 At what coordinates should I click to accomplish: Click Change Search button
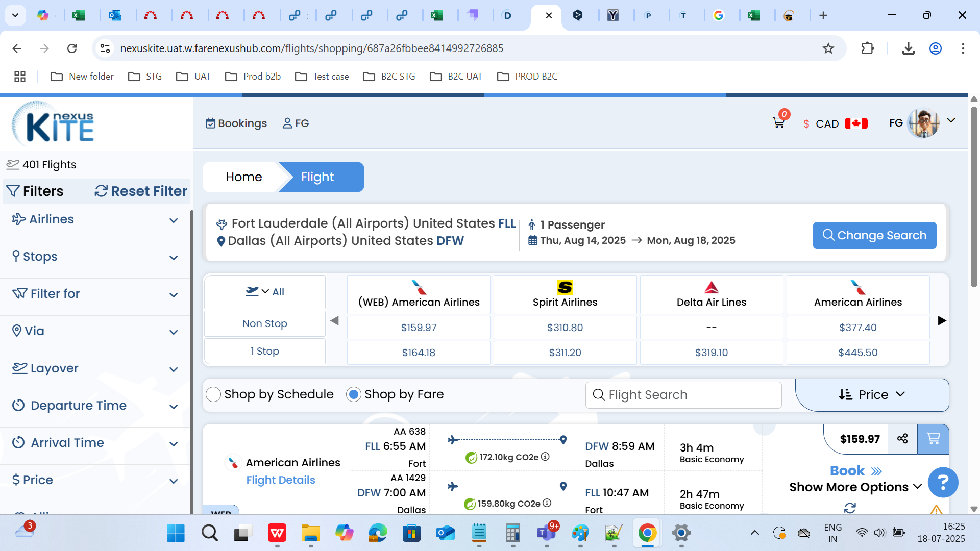[x=874, y=235]
